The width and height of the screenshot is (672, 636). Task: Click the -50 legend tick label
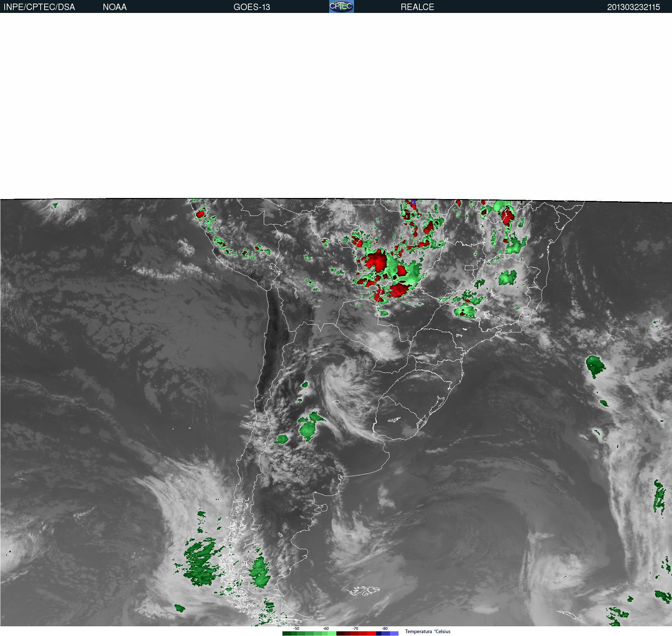(296, 628)
